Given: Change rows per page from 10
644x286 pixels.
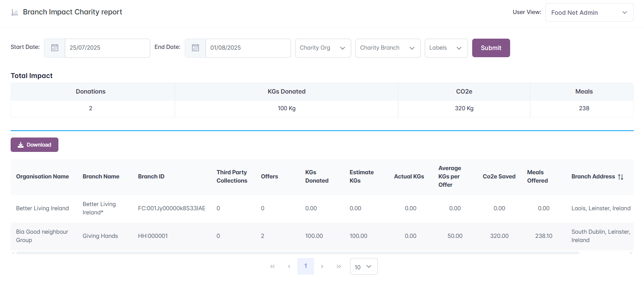Looking at the screenshot, I should 363,267.
